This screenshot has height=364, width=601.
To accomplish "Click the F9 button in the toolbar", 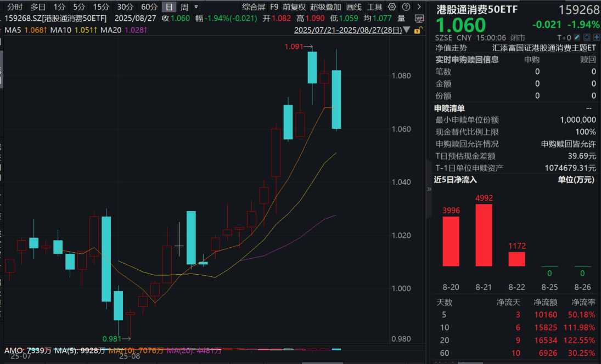I will [x=273, y=7].
